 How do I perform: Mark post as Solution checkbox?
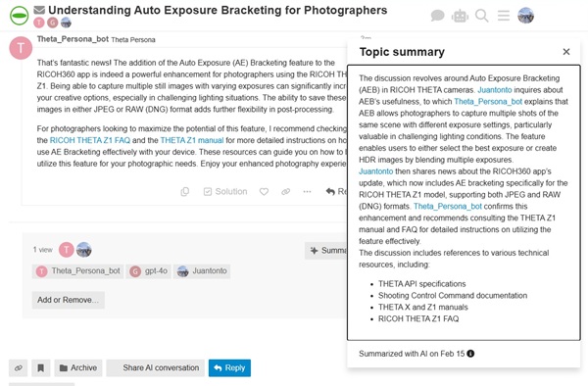point(225,191)
